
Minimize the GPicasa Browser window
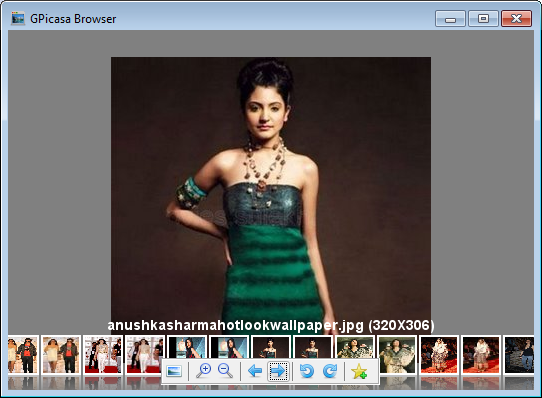coord(450,19)
